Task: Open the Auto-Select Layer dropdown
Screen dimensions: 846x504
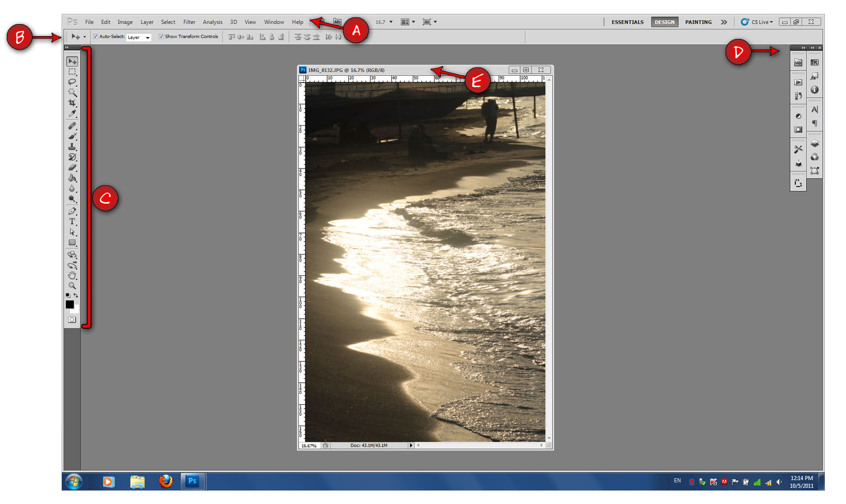Action: coord(139,38)
